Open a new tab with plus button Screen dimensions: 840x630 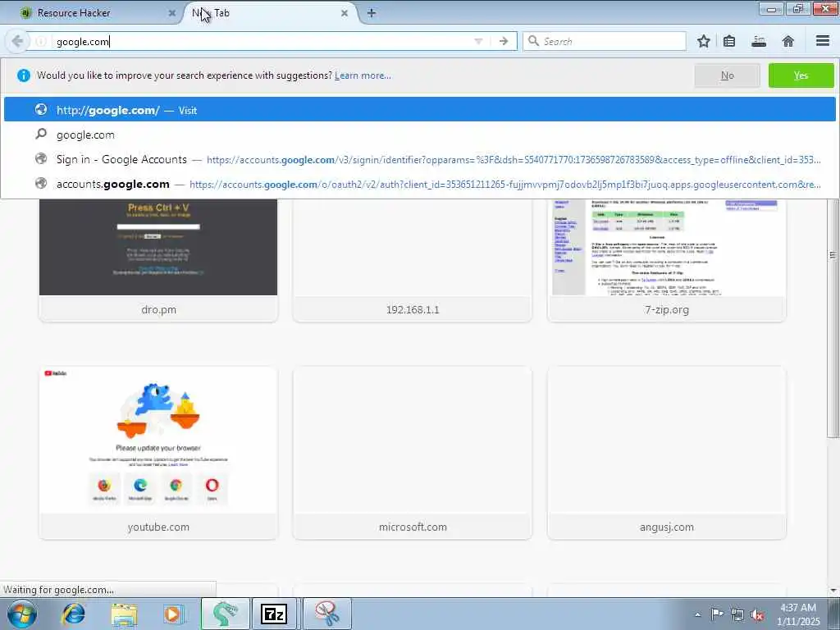pyautogui.click(x=372, y=13)
